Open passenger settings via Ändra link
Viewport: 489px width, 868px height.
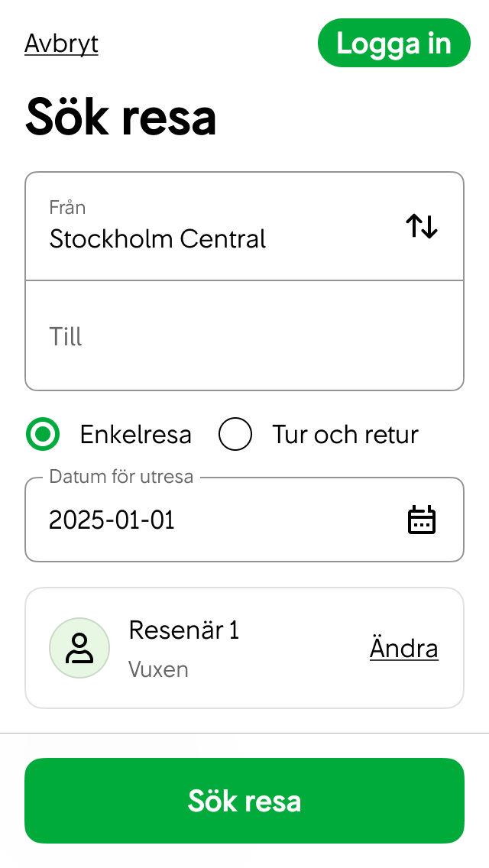(404, 647)
